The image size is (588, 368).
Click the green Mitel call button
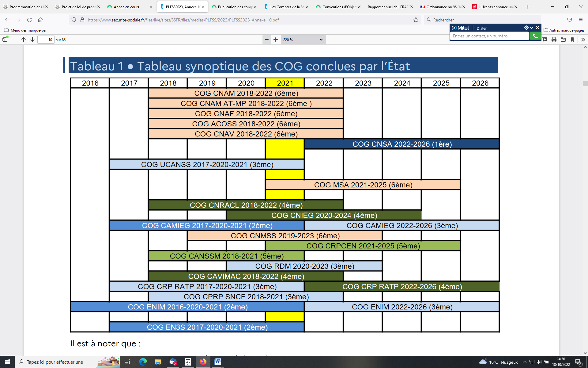[x=535, y=36]
